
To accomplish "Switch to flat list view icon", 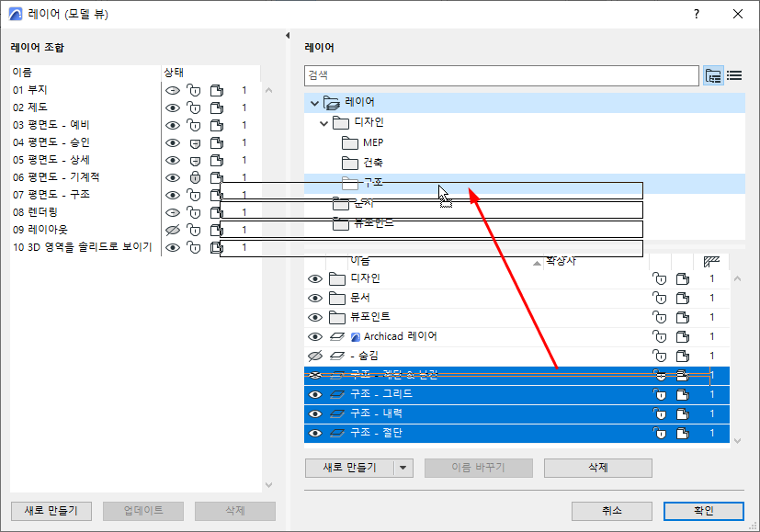I will tap(734, 75).
